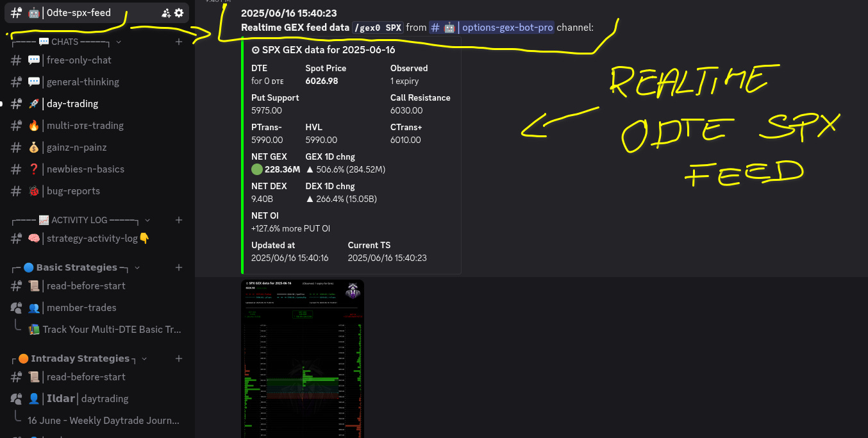Open channel settings gear for 0dte-spx-feed
Image resolution: width=868 pixels, height=438 pixels.
coord(179,13)
